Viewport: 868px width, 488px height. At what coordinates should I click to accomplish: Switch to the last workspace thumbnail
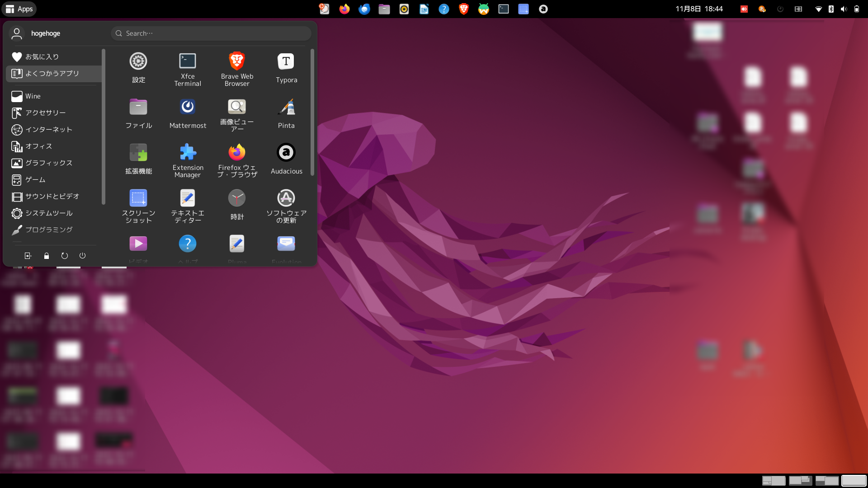pyautogui.click(x=854, y=481)
